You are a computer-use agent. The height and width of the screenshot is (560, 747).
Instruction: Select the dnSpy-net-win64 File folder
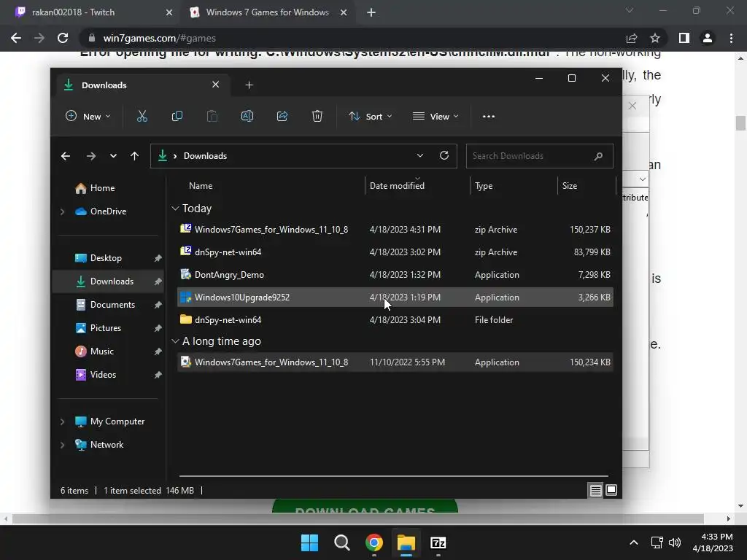coord(395,320)
